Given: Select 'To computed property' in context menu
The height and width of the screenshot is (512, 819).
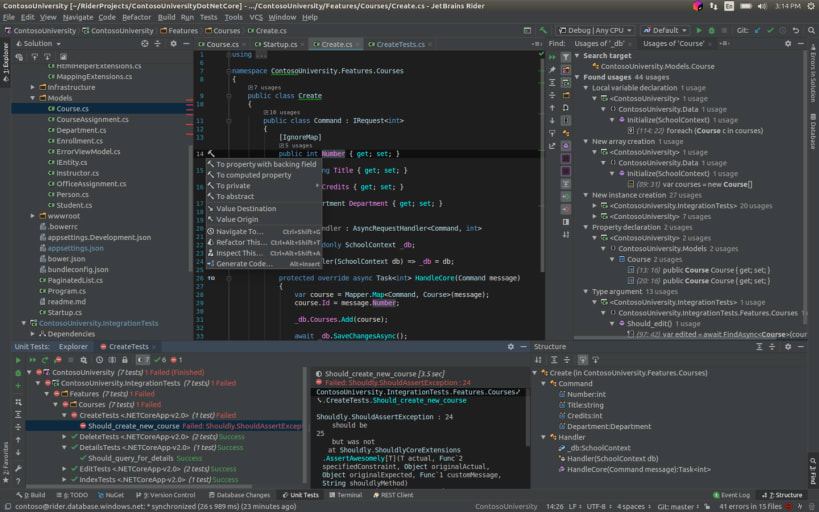Looking at the screenshot, I should click(x=253, y=175).
